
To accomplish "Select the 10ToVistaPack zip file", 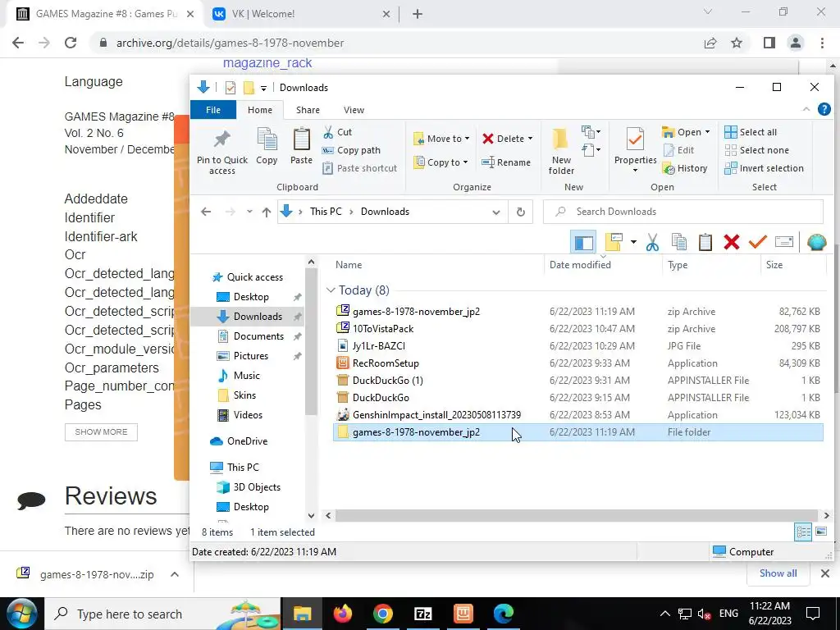I will [577, 329].
